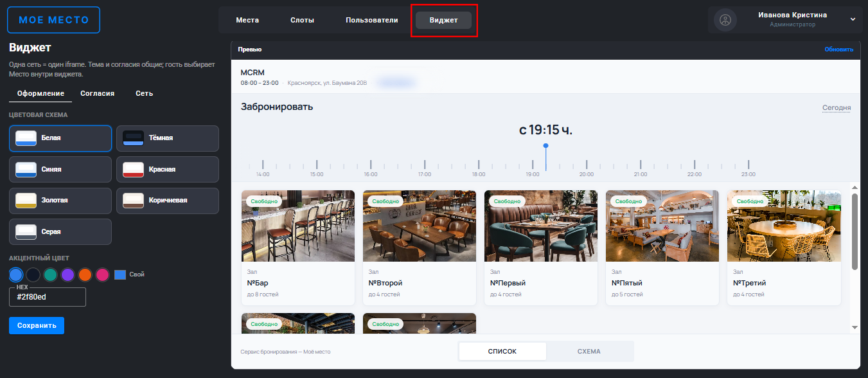Click the Обновить link in preview

839,50
